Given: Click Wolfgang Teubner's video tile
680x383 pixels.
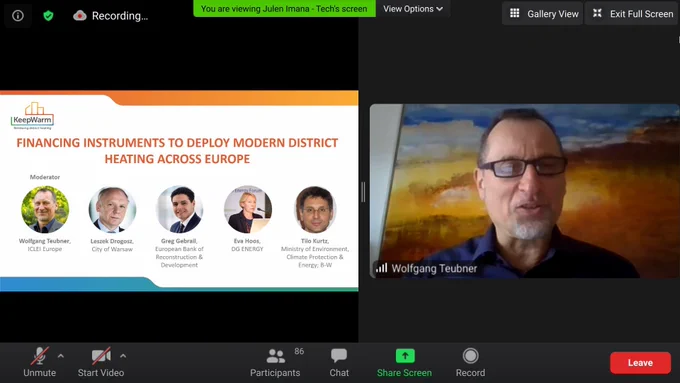Looking at the screenshot, I should point(524,191).
